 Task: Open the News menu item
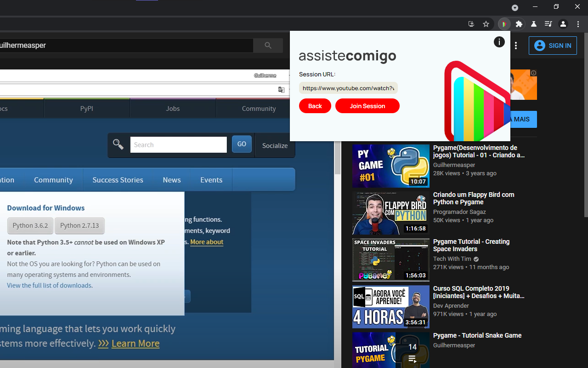coord(172,180)
